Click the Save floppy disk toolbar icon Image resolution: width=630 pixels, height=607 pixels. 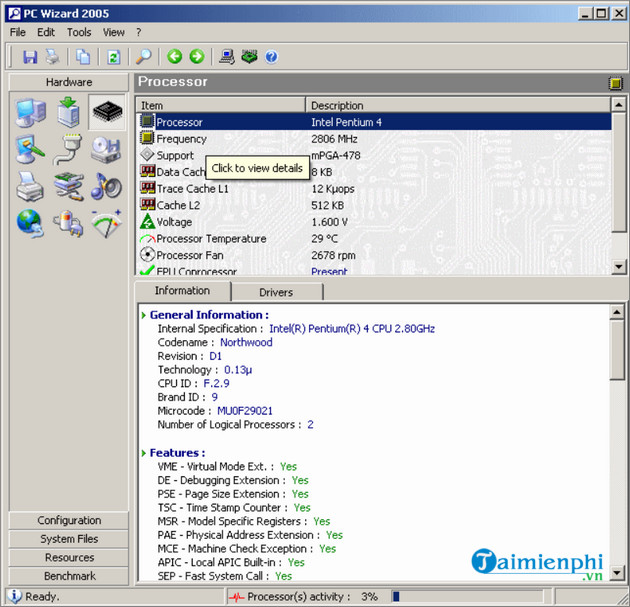(30, 57)
